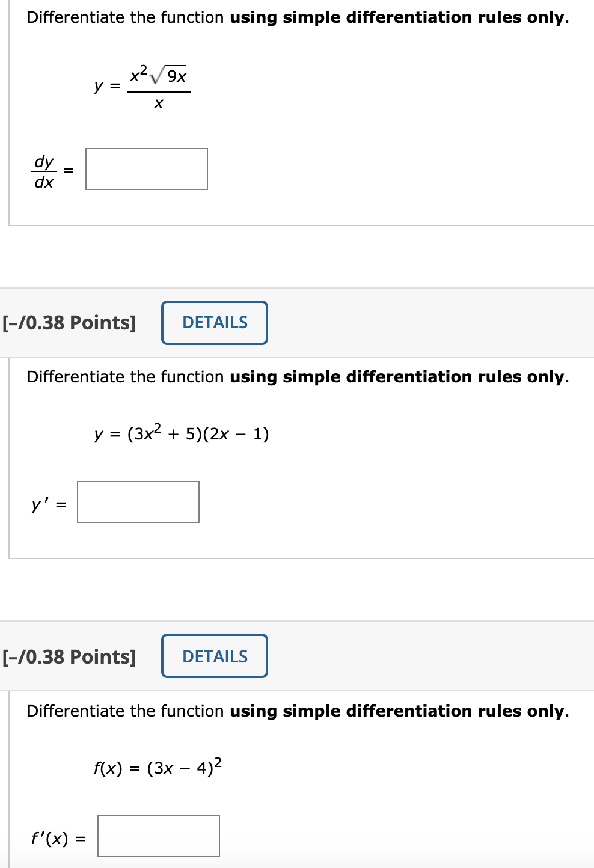The image size is (594, 868).
Task: Click the dy/dx fraction label
Action: click(x=44, y=170)
